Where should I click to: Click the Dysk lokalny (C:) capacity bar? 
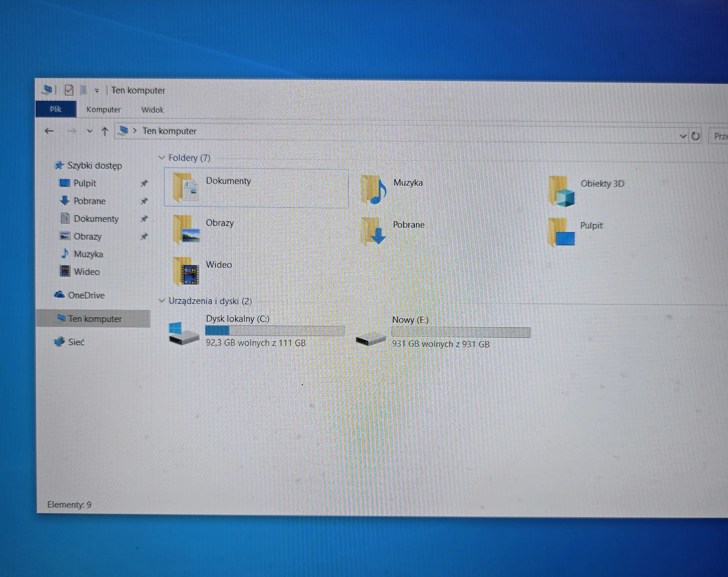point(275,330)
